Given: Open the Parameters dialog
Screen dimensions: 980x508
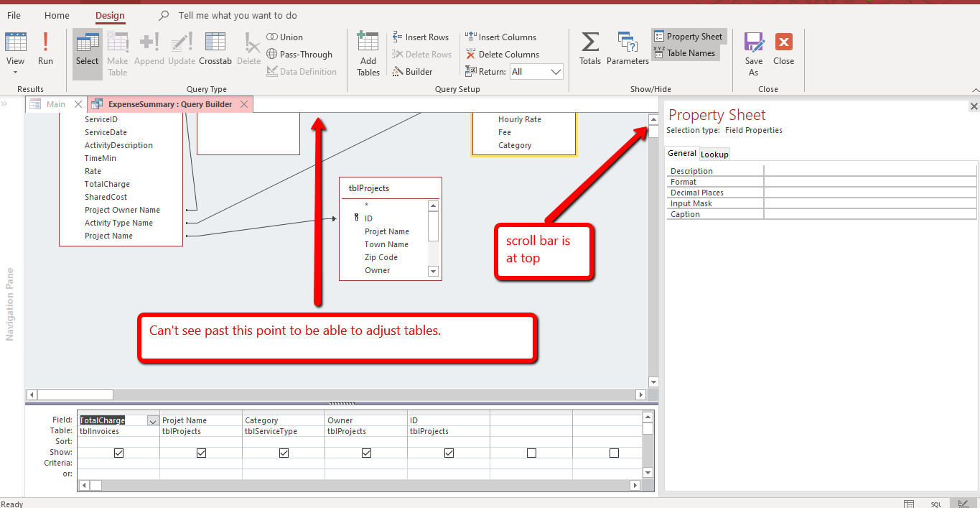Looking at the screenshot, I should coord(627,49).
